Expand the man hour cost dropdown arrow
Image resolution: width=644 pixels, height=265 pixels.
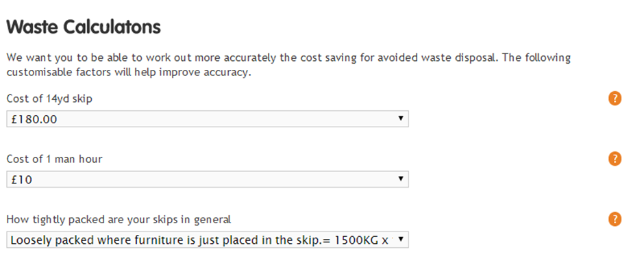coord(401,179)
